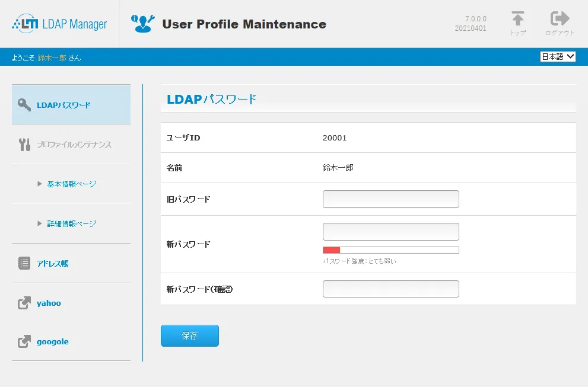Select プロファイルメンテナンス in the sidebar
Screen dimensions: 588x387
(74, 145)
